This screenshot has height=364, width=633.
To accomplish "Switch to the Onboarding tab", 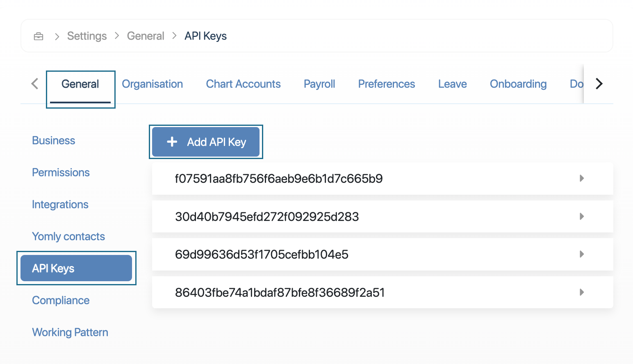I will tap(518, 84).
